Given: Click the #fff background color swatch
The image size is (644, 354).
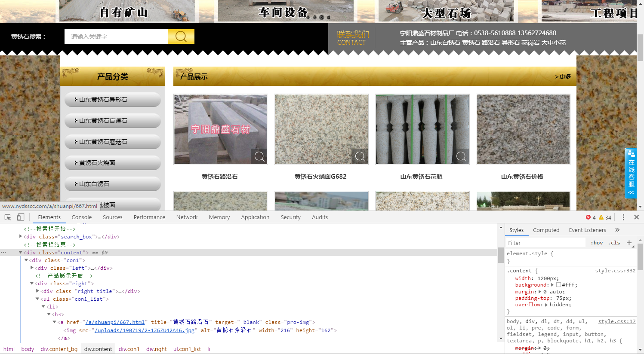Looking at the screenshot, I should click(x=558, y=285).
